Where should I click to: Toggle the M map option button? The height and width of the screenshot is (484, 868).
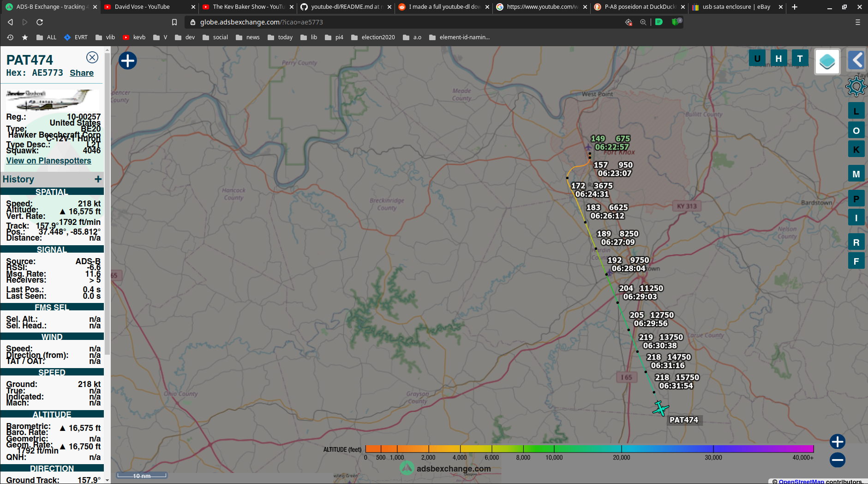[856, 174]
